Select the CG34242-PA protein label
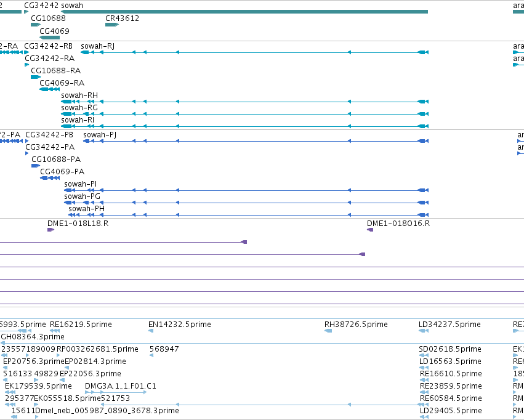Image resolution: width=524 pixels, height=420 pixels. point(50,147)
